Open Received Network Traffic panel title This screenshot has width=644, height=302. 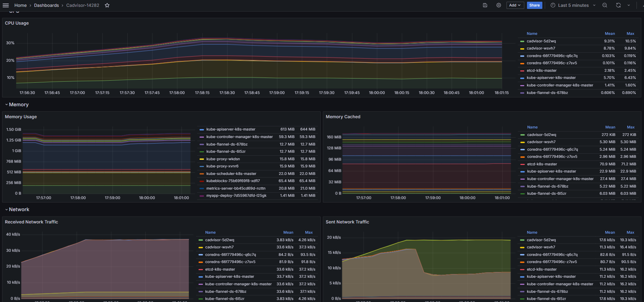point(31,222)
